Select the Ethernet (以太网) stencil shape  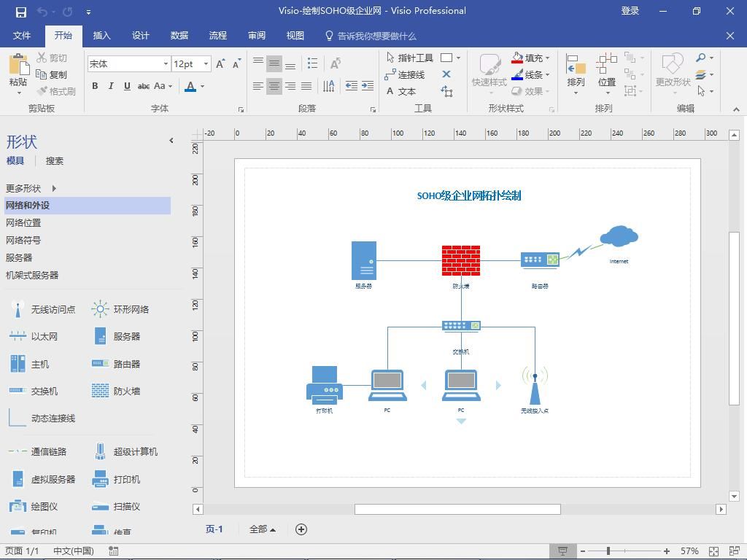tap(34, 337)
